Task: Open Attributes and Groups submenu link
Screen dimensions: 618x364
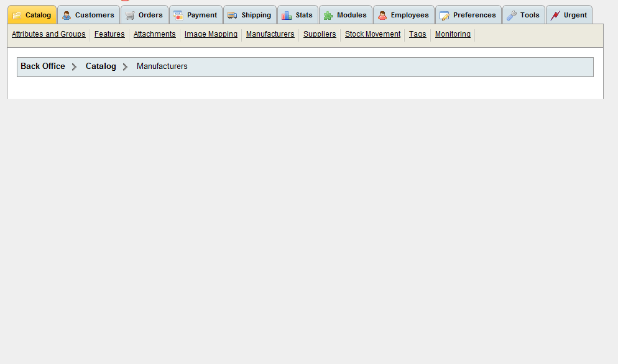Action: coord(48,34)
